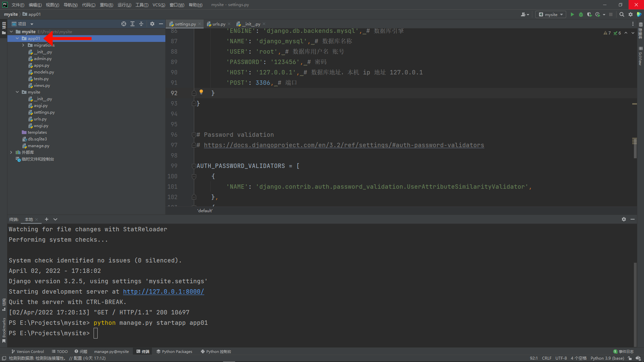Select db.sqlite3 in the project tree

[x=37, y=139]
